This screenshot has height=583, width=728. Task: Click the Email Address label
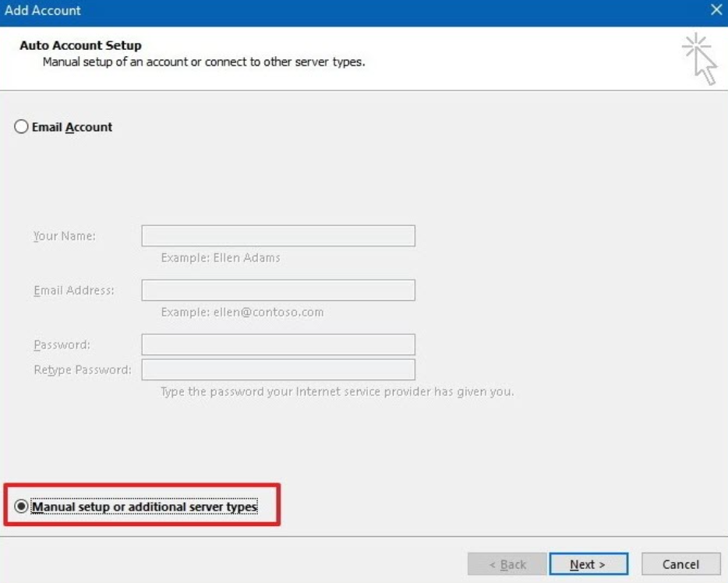tap(74, 290)
